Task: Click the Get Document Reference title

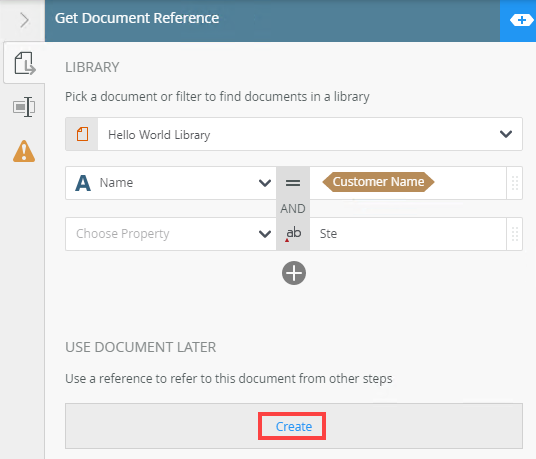Action: point(137,18)
